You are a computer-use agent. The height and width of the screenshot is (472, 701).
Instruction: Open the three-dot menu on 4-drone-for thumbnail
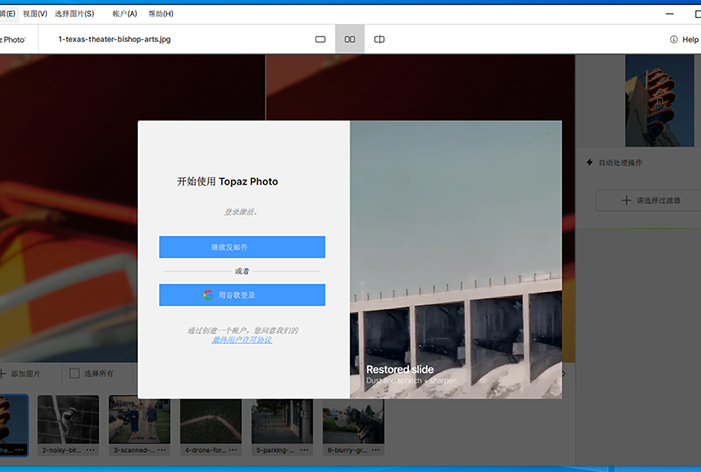click(x=232, y=450)
